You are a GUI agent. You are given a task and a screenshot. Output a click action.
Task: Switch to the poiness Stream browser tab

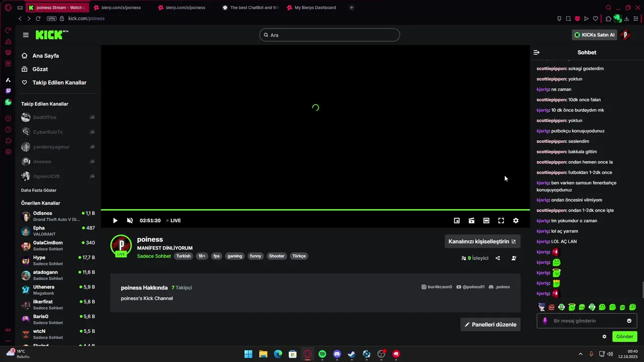point(57,8)
